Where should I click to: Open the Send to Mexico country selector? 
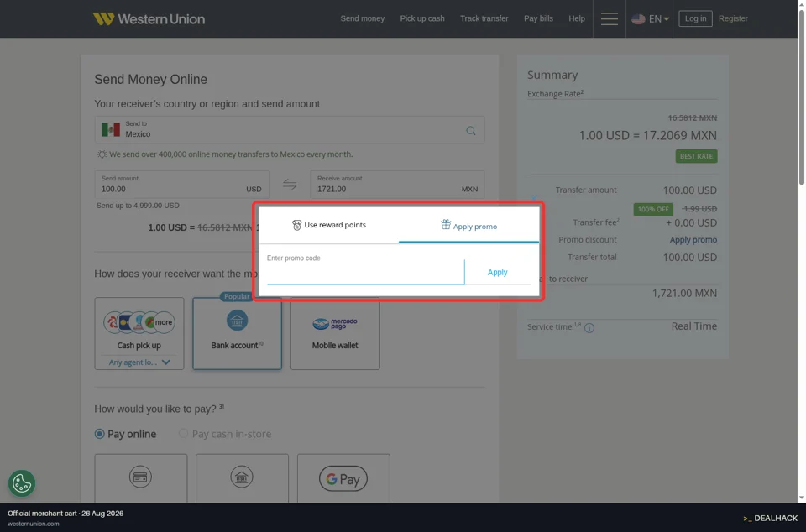click(x=290, y=129)
